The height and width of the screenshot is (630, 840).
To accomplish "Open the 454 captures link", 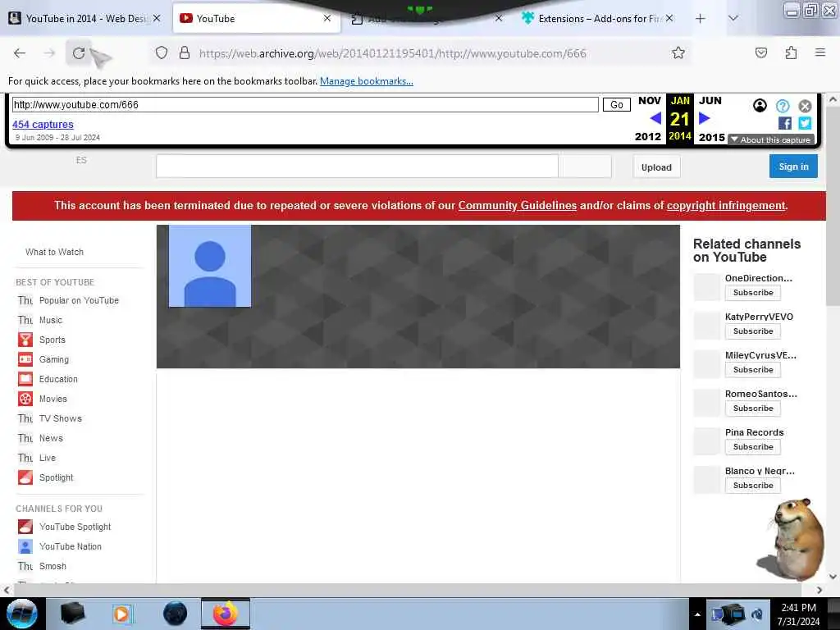I will [43, 125].
